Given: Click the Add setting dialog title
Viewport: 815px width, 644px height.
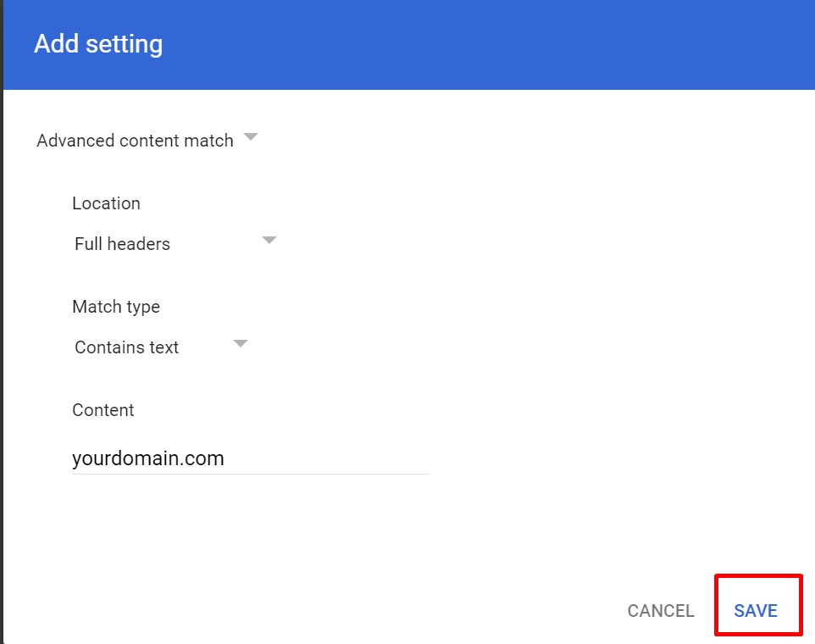Looking at the screenshot, I should click(98, 44).
